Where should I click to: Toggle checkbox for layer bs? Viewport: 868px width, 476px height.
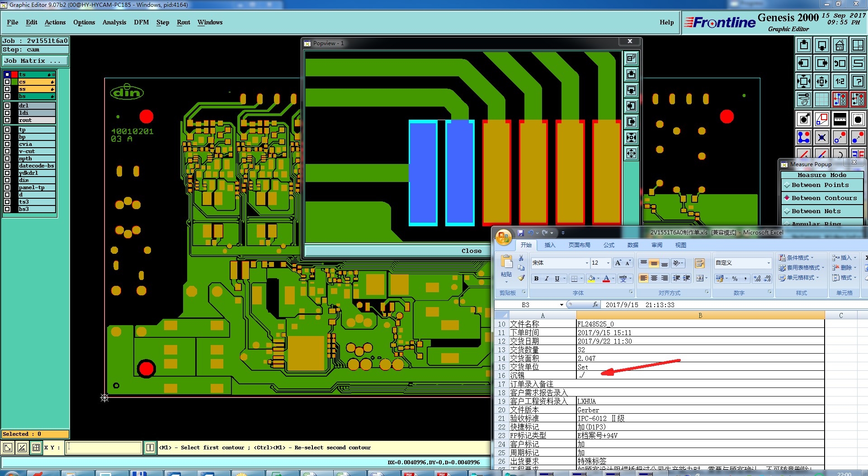point(7,96)
